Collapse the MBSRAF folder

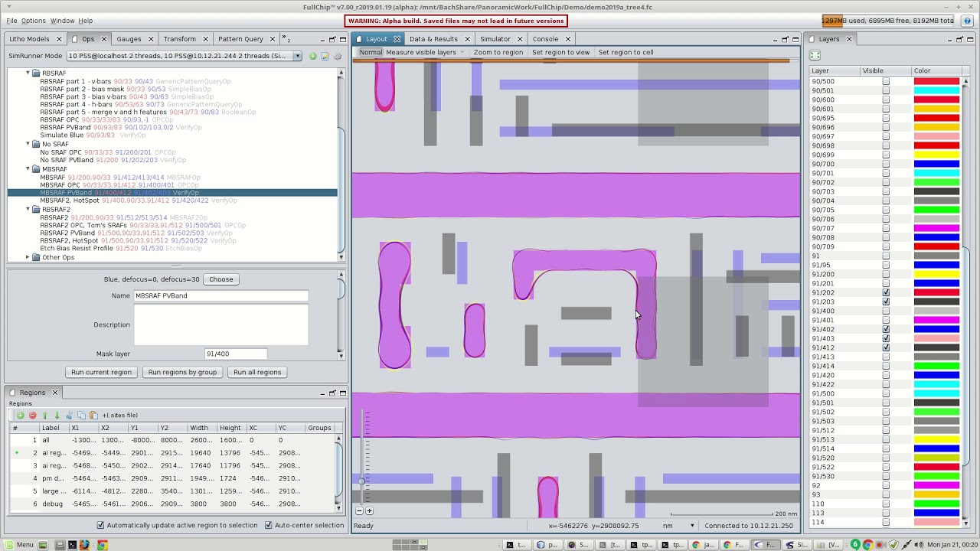[28, 168]
